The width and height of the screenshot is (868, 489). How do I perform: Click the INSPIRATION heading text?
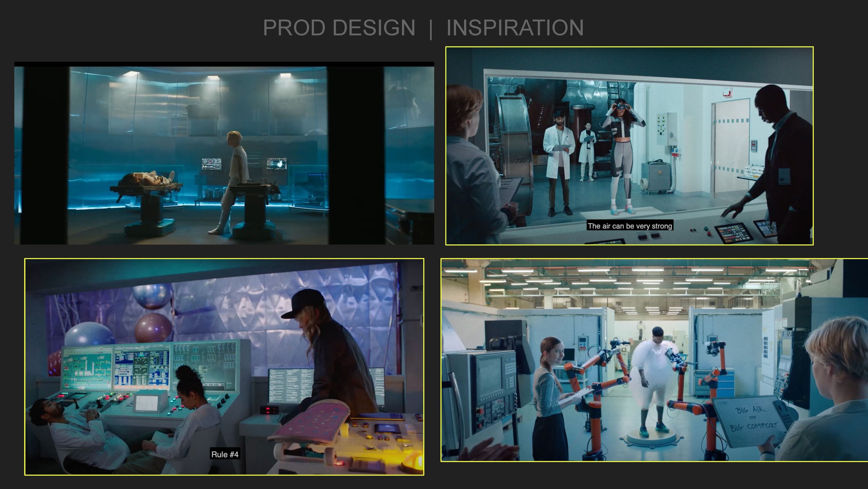click(x=515, y=28)
